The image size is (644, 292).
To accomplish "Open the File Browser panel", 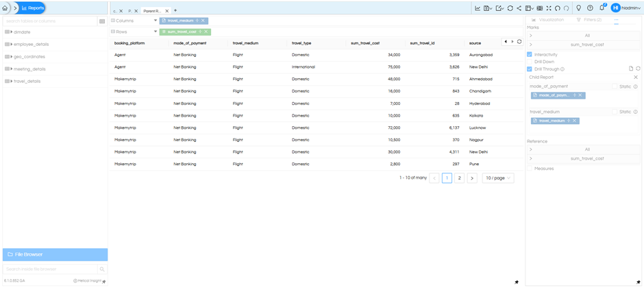I will pyautogui.click(x=55, y=254).
